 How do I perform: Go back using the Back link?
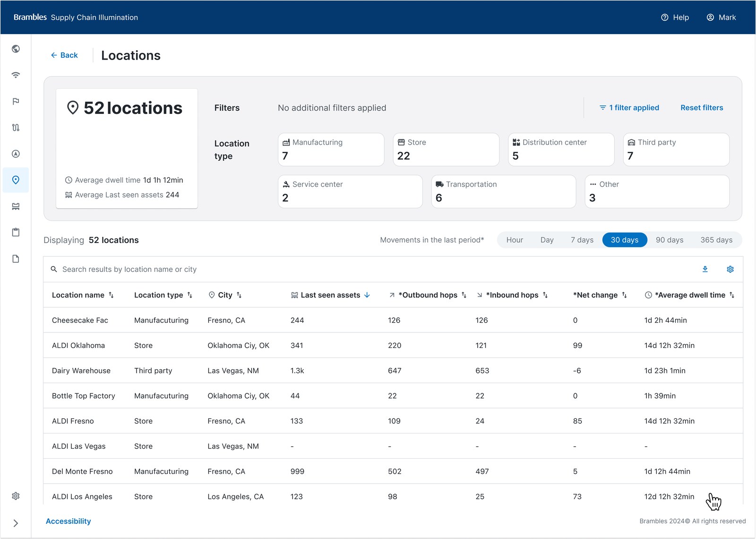click(x=64, y=55)
